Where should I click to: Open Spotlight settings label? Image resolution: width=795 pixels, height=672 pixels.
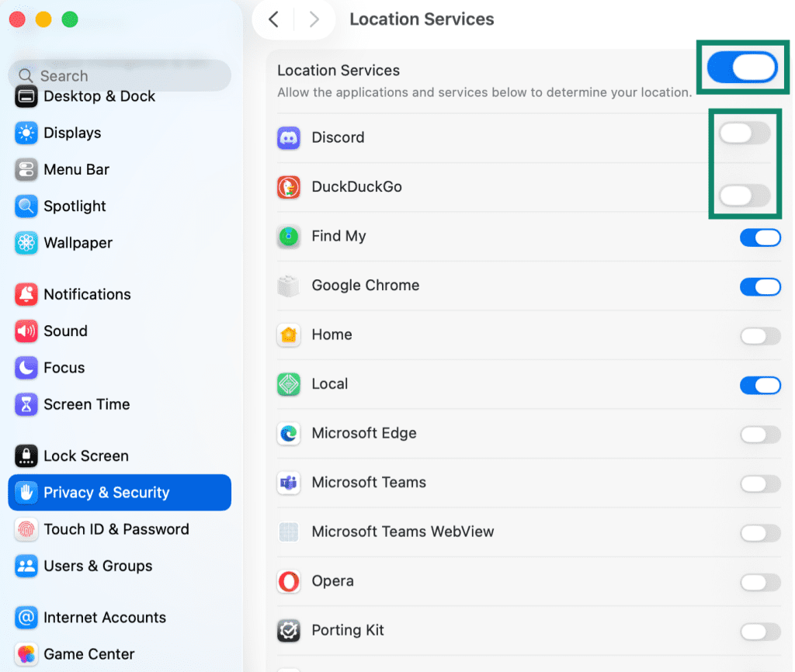coord(75,206)
